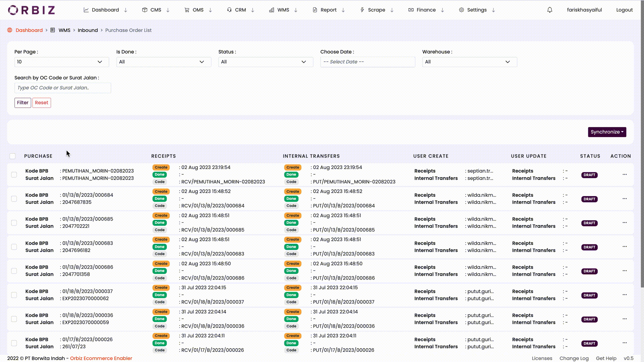Image resolution: width=644 pixels, height=362 pixels.
Task: Open the WMS nav menu
Action: (283, 10)
